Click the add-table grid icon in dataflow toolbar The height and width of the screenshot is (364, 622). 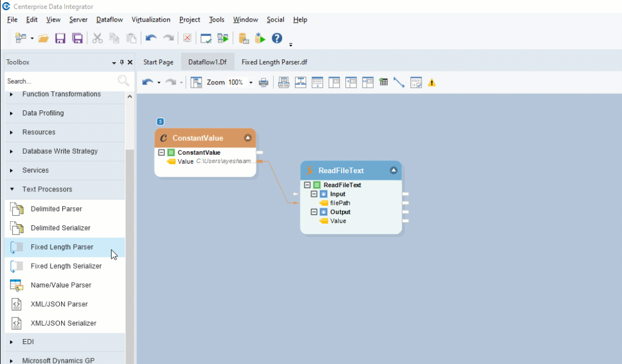click(x=383, y=83)
